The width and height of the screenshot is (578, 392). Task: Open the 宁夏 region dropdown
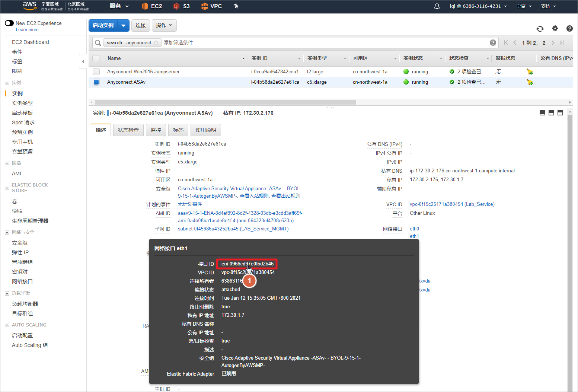tap(524, 6)
